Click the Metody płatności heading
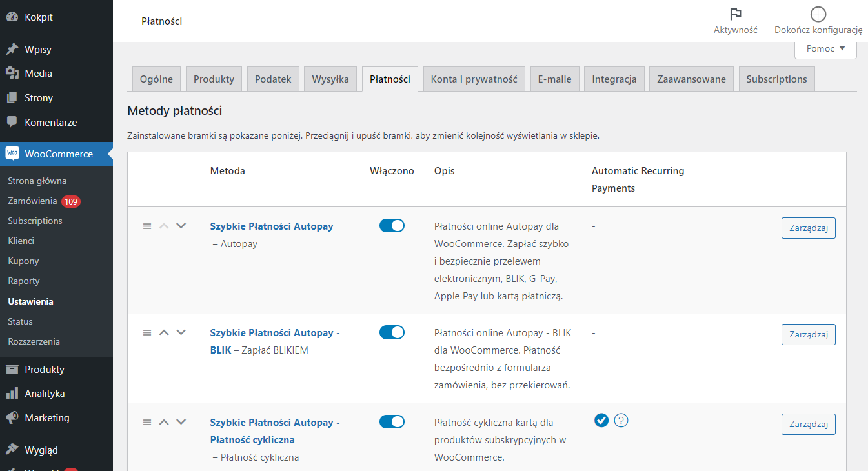Viewport: 868px width, 471px height. tap(175, 111)
